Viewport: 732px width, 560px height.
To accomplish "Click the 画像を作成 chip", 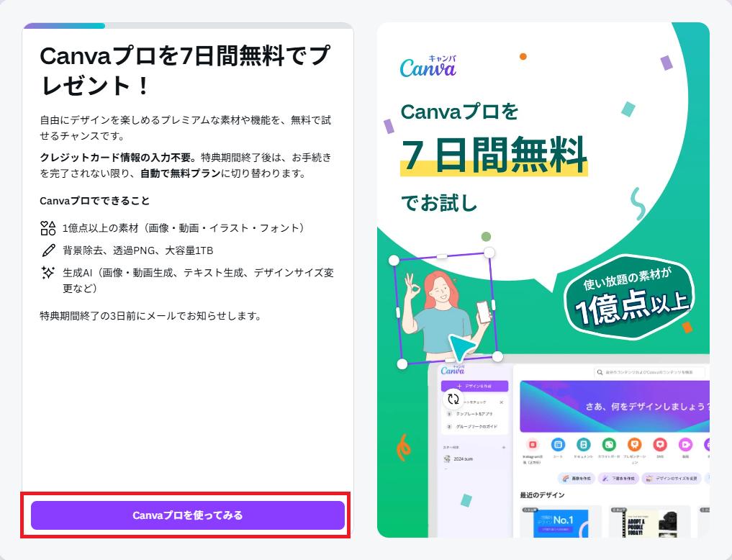I will (x=577, y=479).
